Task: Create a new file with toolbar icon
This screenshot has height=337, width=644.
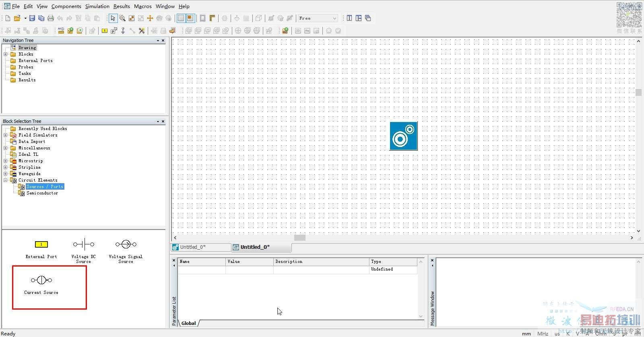Action: coord(8,18)
